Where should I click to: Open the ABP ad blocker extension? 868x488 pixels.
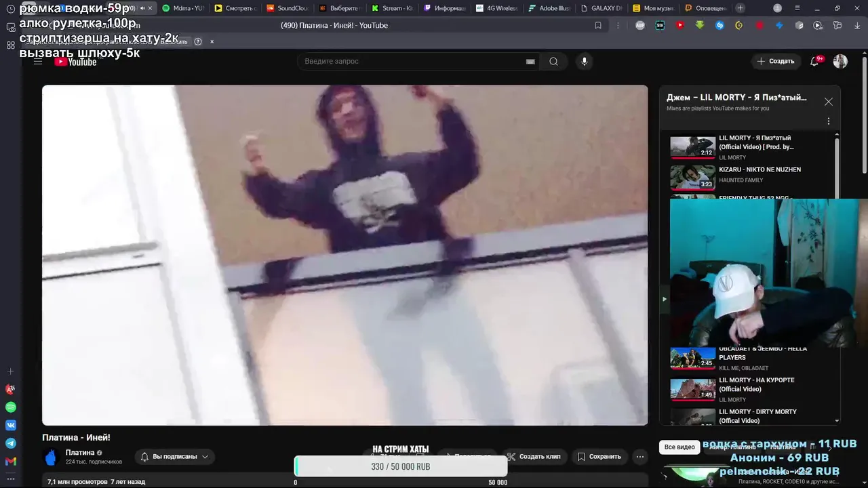639,25
